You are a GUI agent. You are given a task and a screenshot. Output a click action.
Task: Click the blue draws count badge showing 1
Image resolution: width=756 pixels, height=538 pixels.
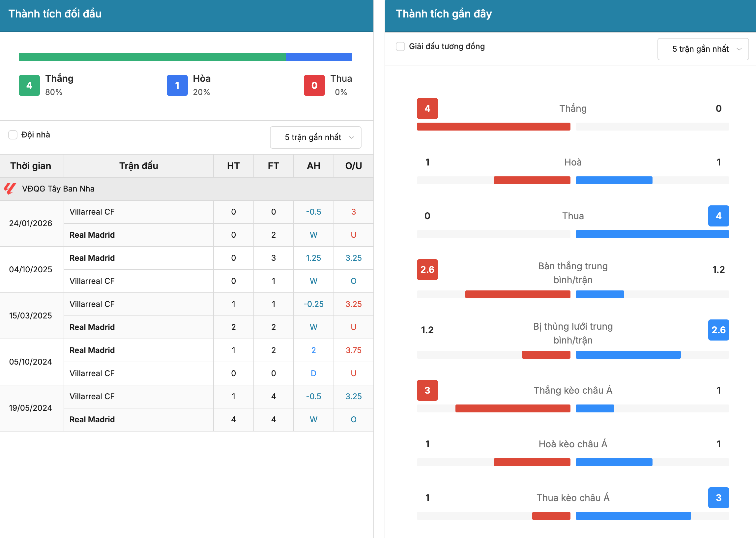pyautogui.click(x=177, y=85)
